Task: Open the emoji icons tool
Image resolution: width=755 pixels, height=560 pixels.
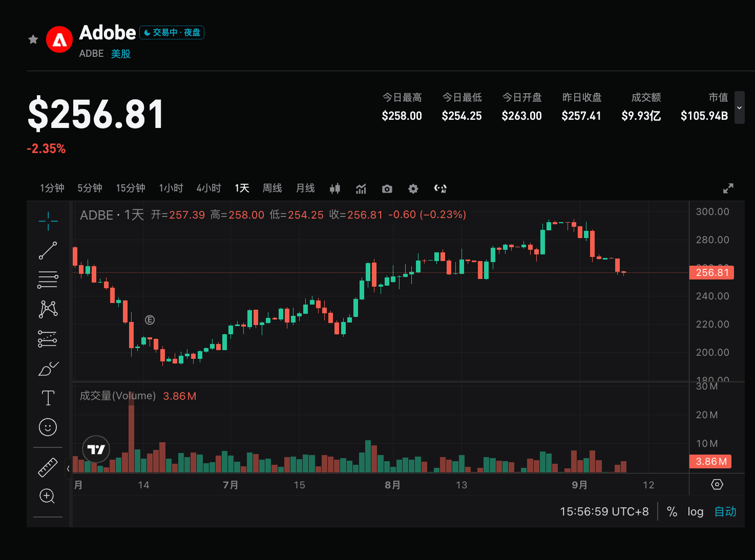Action: [x=48, y=427]
